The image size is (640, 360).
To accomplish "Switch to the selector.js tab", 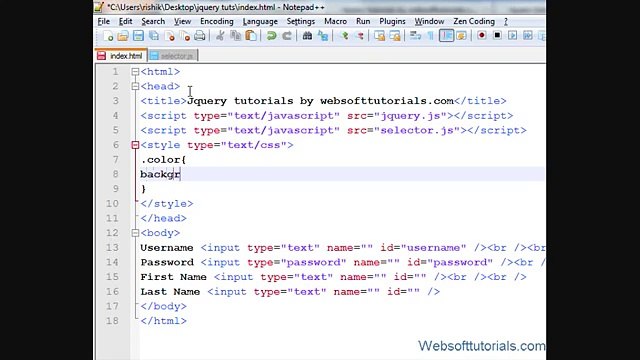I will (172, 56).
